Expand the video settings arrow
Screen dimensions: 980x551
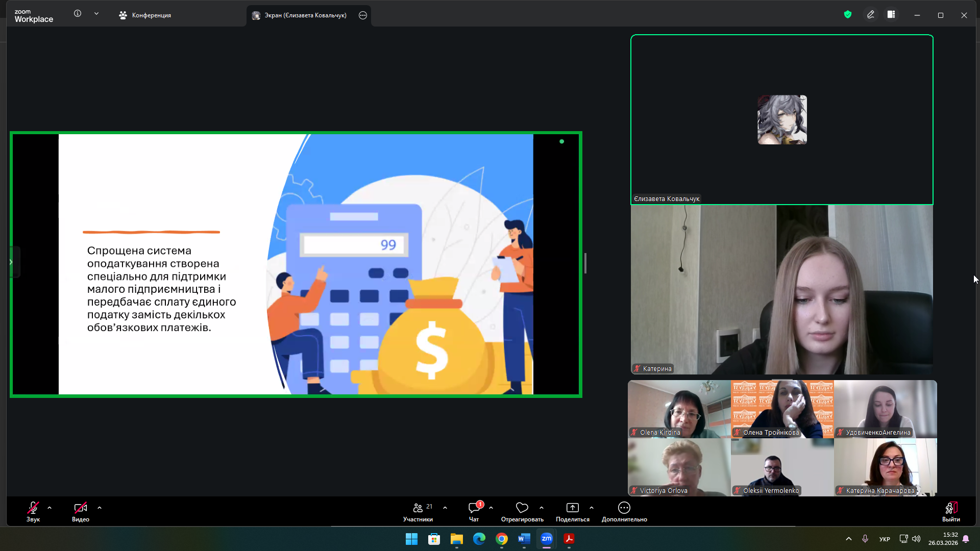pyautogui.click(x=100, y=508)
